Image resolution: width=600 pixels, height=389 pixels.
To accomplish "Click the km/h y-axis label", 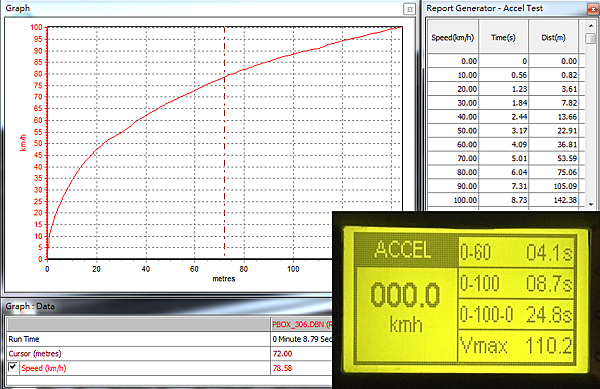I will click(x=23, y=143).
